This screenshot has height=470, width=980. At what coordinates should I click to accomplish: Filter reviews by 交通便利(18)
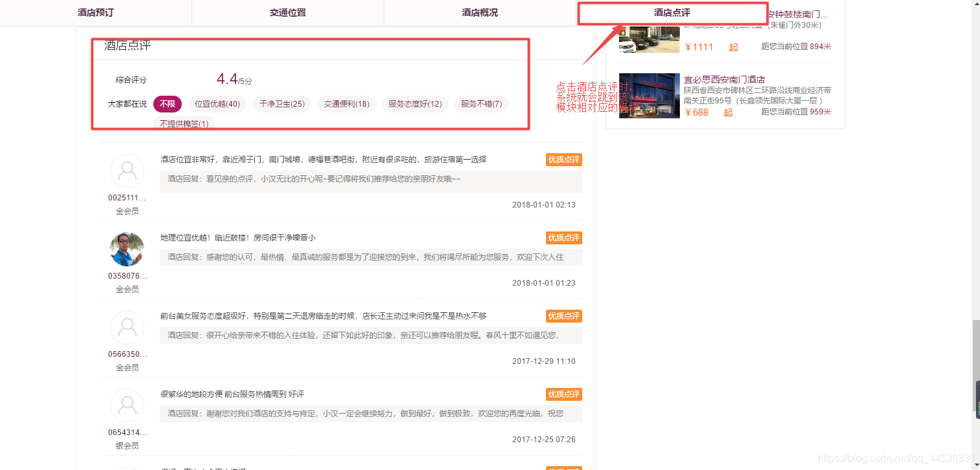tap(347, 104)
